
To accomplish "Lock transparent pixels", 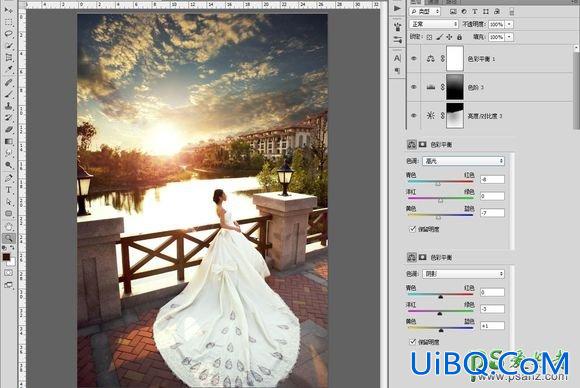I will [x=429, y=37].
